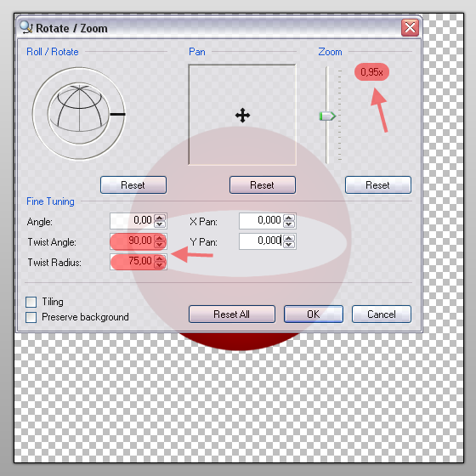Enable the Tiling checkbox
The image size is (476, 476).
point(31,302)
